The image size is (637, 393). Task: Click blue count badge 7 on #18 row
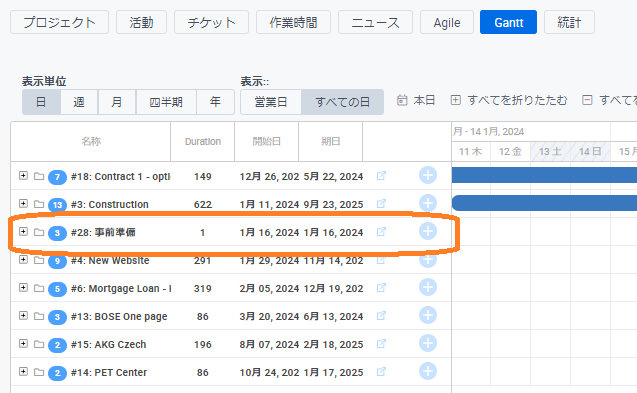click(x=57, y=177)
